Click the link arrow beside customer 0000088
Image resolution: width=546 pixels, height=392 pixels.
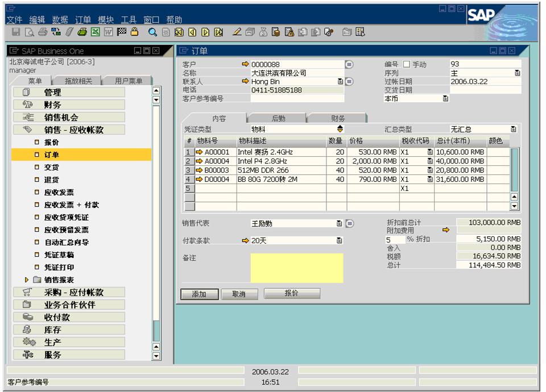[246, 64]
